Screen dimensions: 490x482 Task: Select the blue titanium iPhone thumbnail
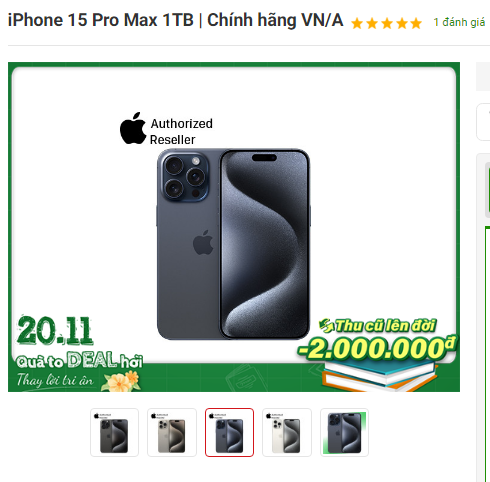(x=229, y=432)
